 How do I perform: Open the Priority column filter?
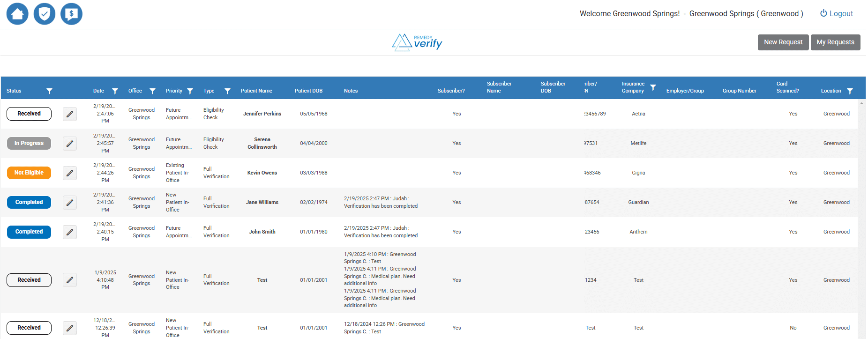(x=190, y=91)
